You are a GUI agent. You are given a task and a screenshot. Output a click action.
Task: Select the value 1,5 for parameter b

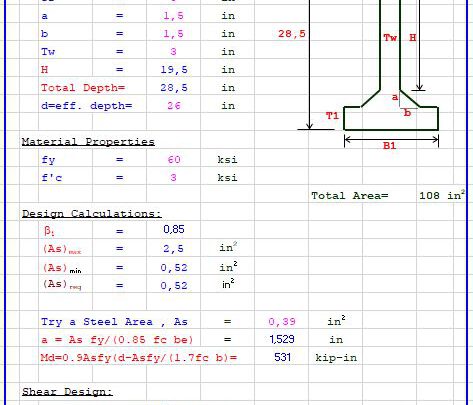[x=173, y=34]
